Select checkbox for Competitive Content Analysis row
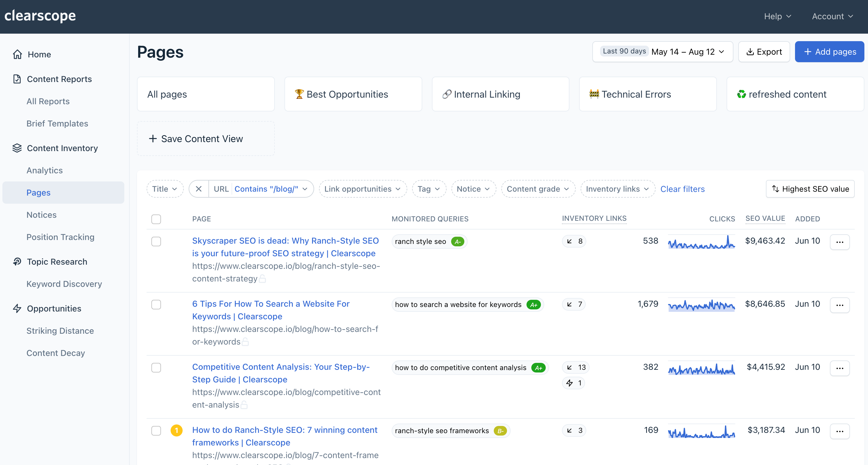Viewport: 868px width, 465px height. [156, 367]
